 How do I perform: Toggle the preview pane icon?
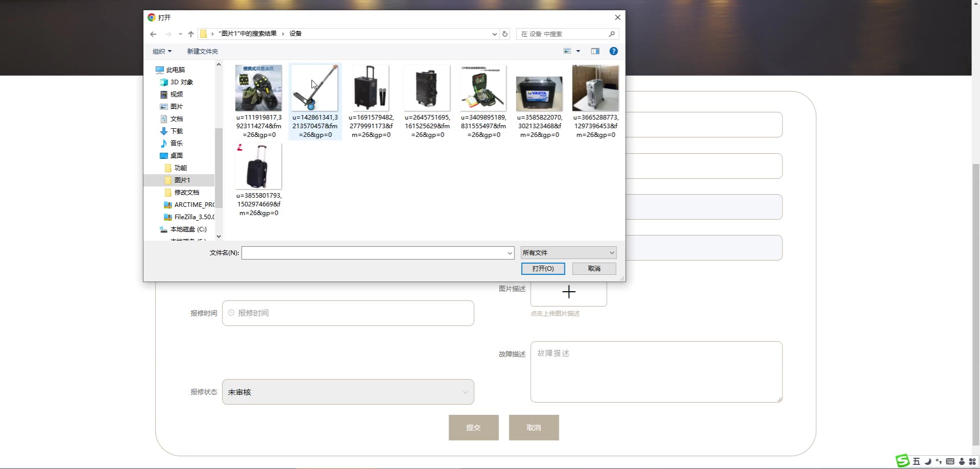pyautogui.click(x=595, y=51)
